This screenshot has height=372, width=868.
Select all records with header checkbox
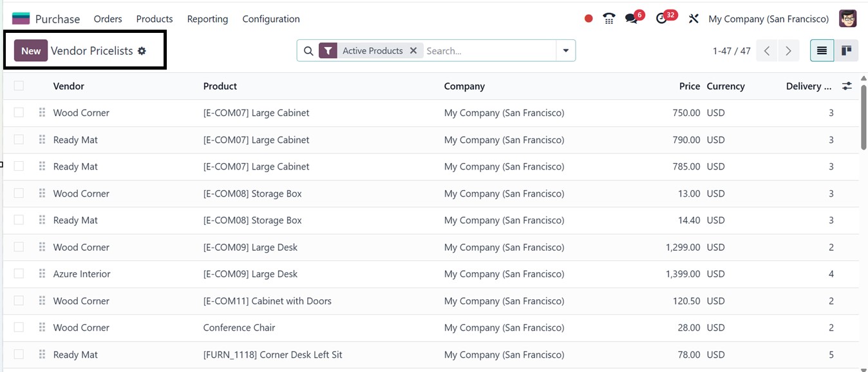coord(19,86)
